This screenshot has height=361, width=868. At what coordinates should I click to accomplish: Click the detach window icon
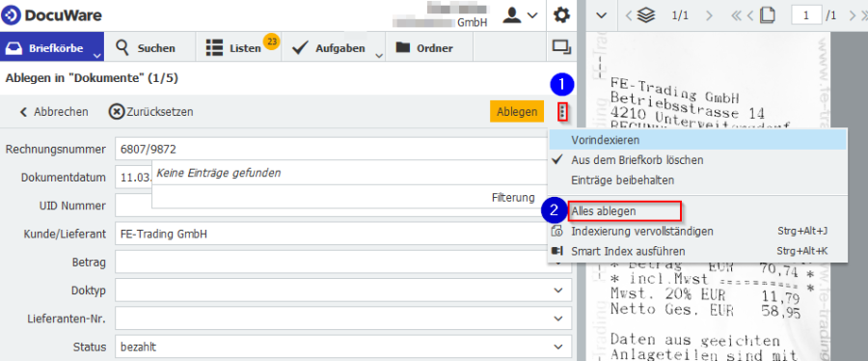pyautogui.click(x=561, y=47)
